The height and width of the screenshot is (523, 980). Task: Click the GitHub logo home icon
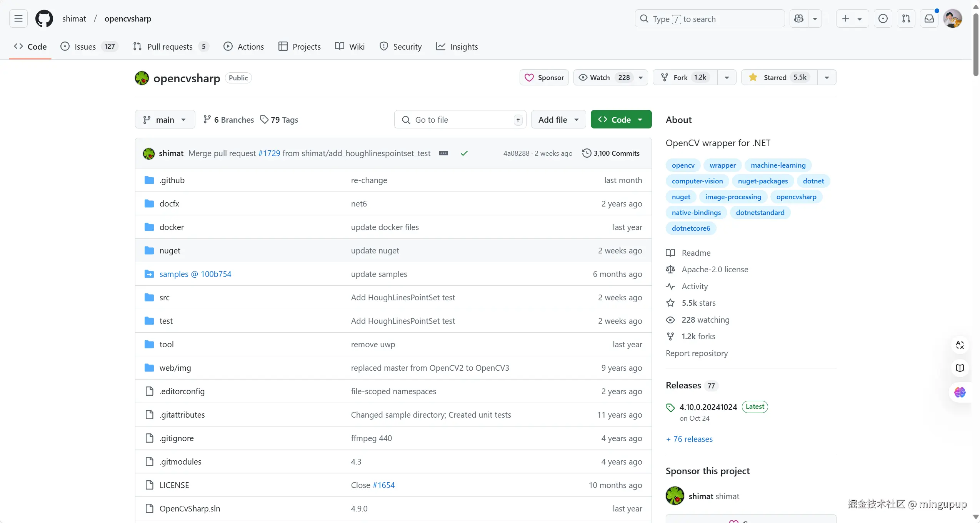[44, 18]
